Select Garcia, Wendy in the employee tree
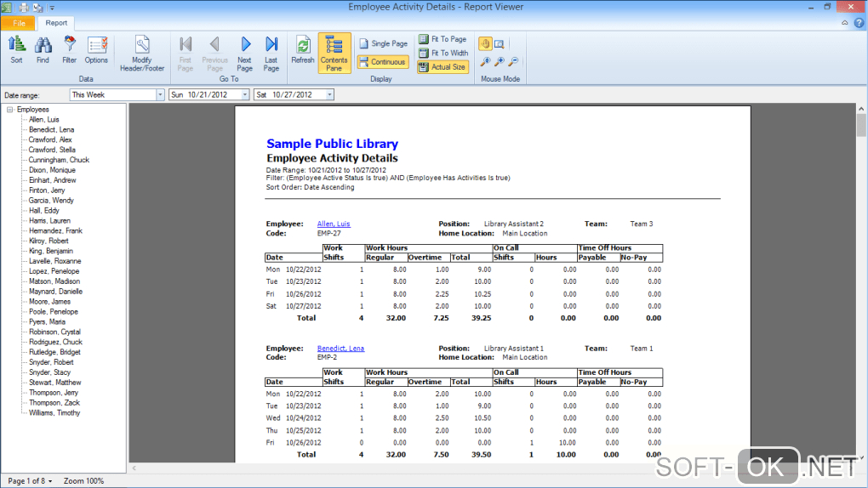Viewport: 868px width, 488px height. pos(51,201)
